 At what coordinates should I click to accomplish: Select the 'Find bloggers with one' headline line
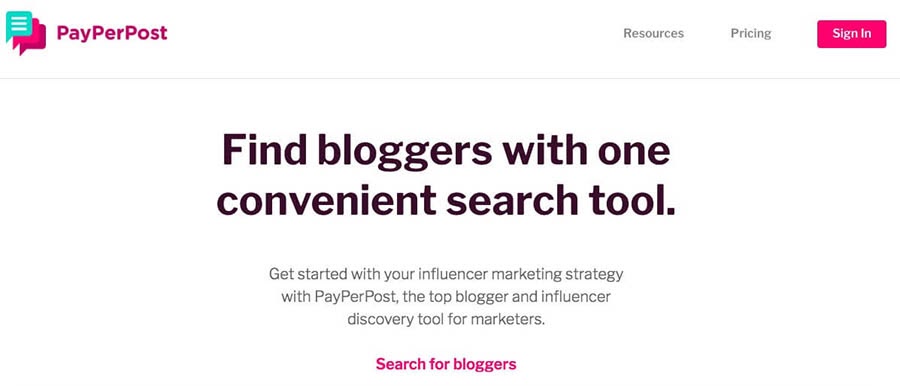click(x=446, y=149)
